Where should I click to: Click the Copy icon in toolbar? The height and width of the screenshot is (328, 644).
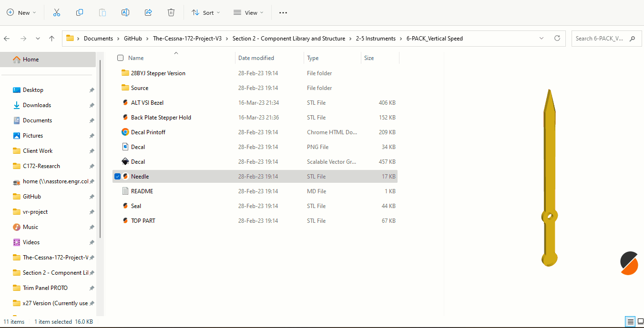pos(80,13)
